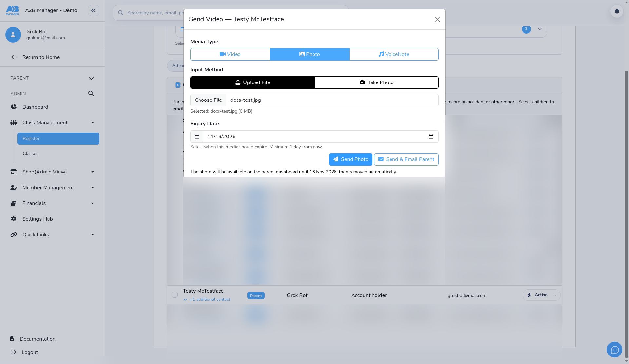
Task: Click Send & Email Parent button
Action: pos(406,159)
